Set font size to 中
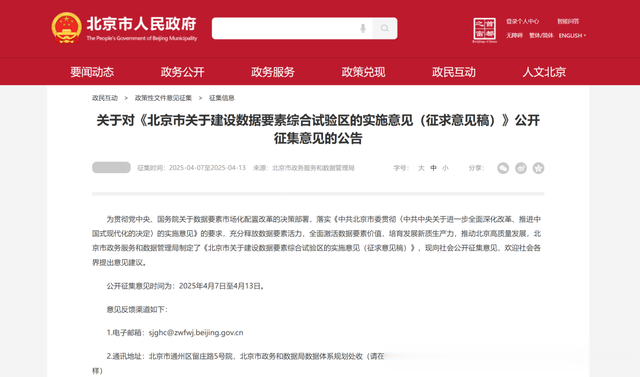The height and width of the screenshot is (377, 640). [x=433, y=168]
